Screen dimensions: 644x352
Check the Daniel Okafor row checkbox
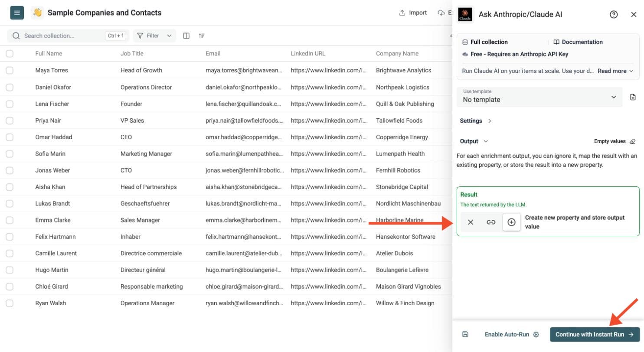pyautogui.click(x=10, y=87)
